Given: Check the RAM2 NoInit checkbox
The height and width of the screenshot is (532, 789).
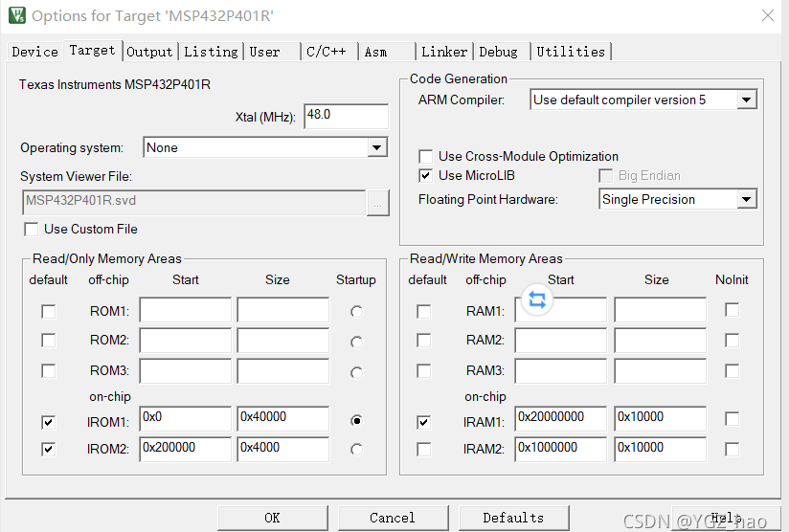Looking at the screenshot, I should coord(733,341).
